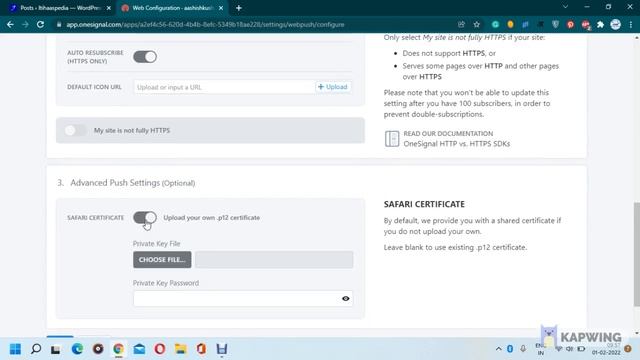Toggle Auto Resubscribe (HTTPS only) switch
This screenshot has height=360, width=640.
pyautogui.click(x=144, y=57)
